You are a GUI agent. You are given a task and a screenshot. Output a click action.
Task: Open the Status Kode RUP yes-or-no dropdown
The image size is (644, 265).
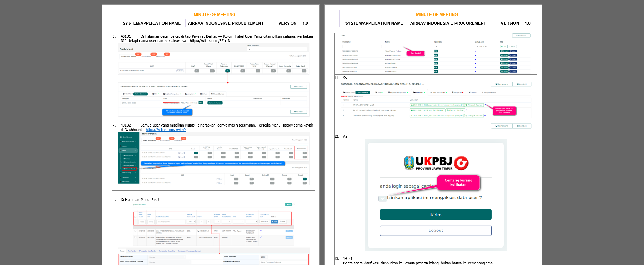[x=265, y=222]
